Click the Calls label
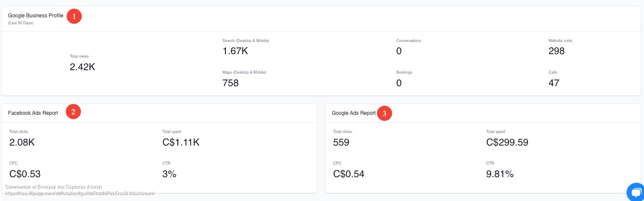 [553, 72]
